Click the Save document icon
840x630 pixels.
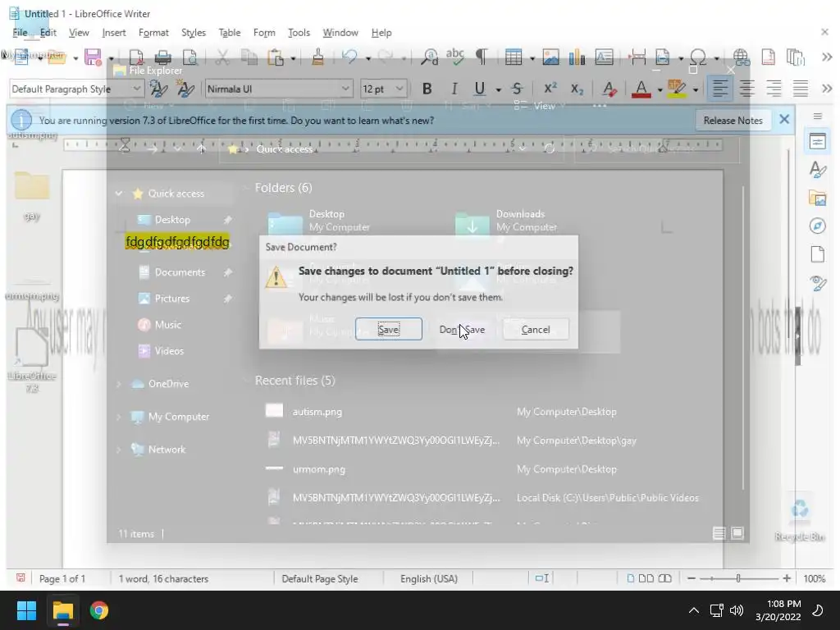point(94,57)
